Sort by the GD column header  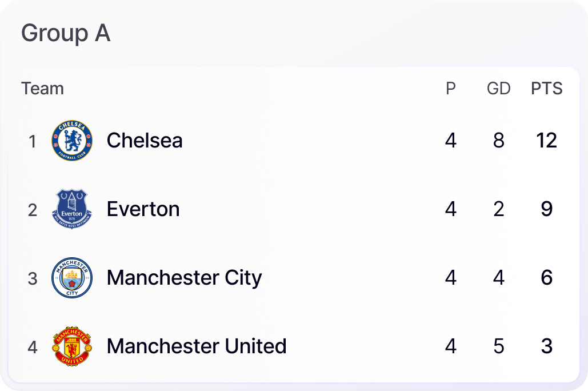(x=498, y=89)
